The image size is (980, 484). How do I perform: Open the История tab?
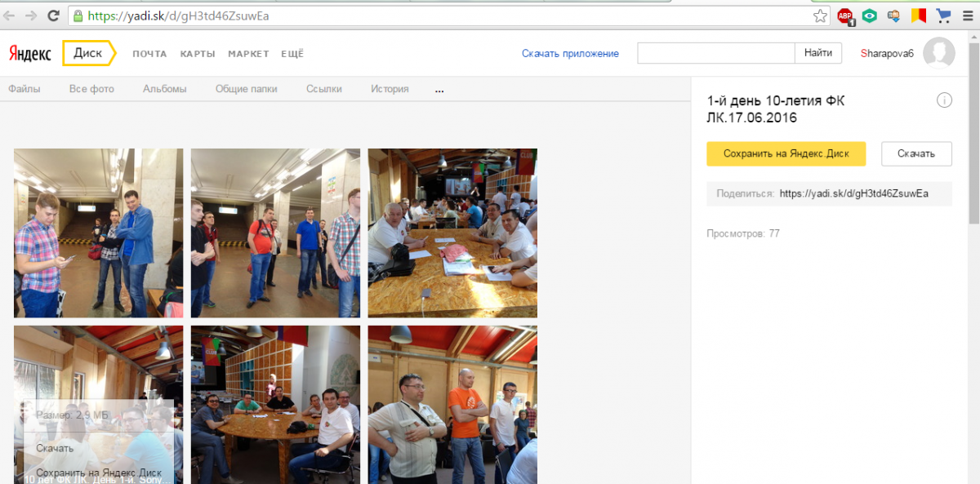click(x=390, y=89)
